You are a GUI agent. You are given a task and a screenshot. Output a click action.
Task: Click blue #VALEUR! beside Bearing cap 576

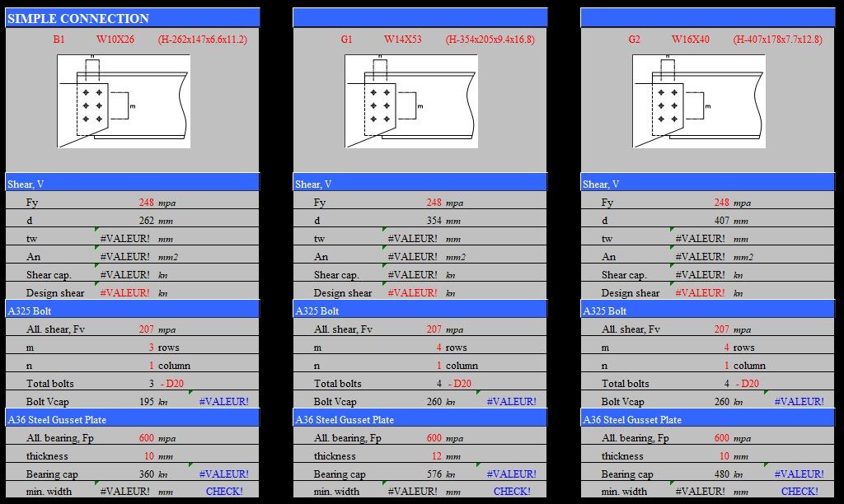[511, 474]
